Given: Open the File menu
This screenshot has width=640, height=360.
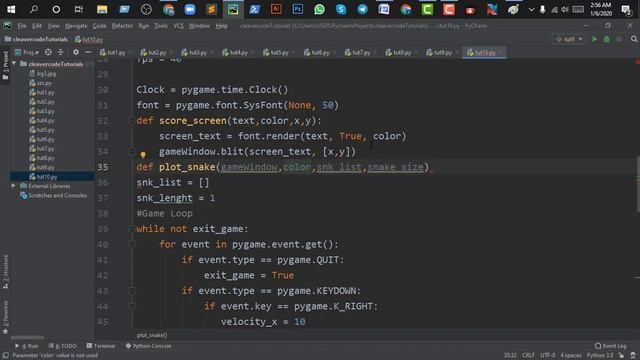Looking at the screenshot, I should [x=22, y=26].
